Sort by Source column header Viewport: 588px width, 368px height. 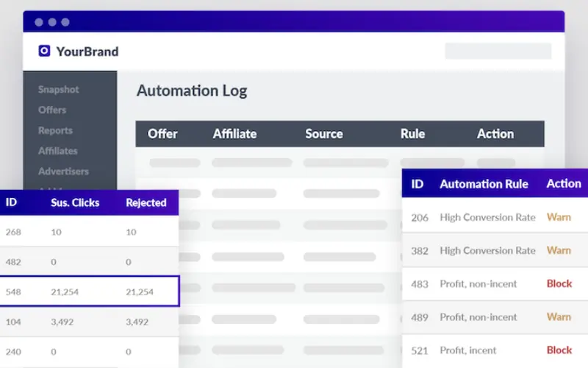pyautogui.click(x=323, y=134)
